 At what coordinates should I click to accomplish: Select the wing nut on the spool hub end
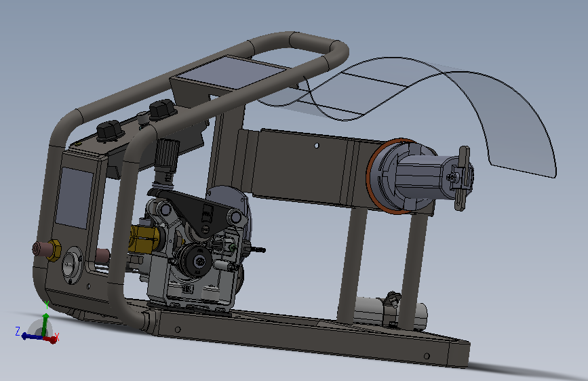click(463, 178)
